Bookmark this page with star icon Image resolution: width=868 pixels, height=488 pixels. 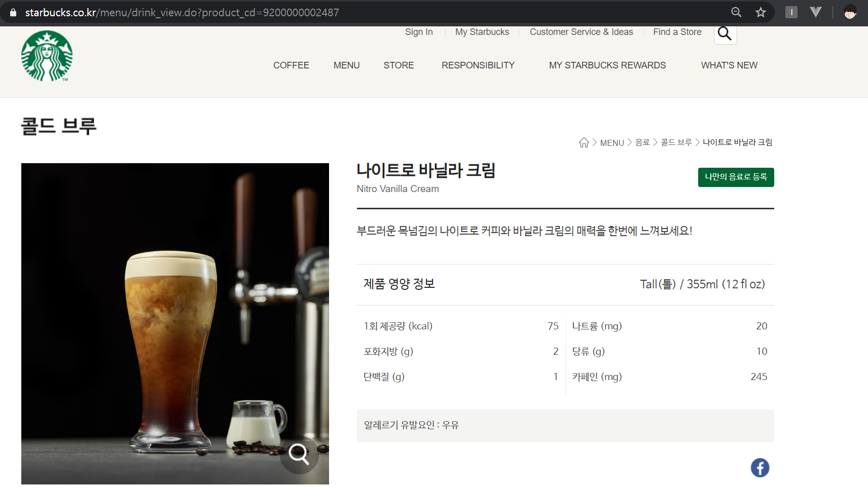761,12
